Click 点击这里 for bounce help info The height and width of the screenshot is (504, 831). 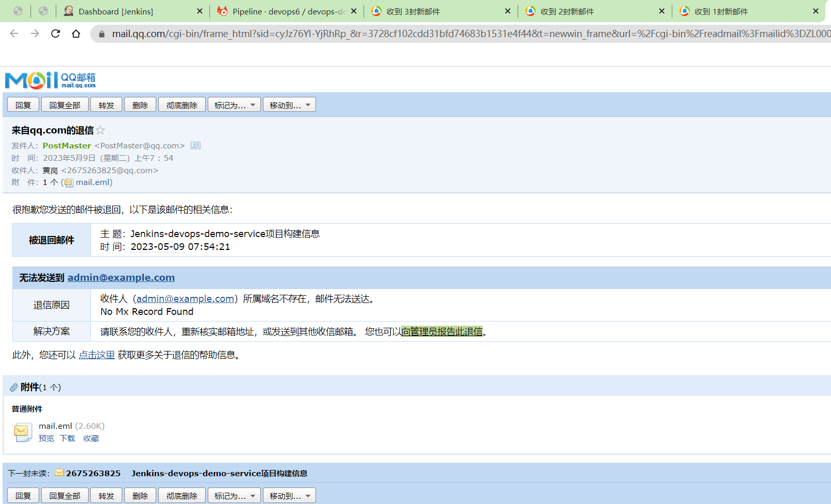pos(96,355)
